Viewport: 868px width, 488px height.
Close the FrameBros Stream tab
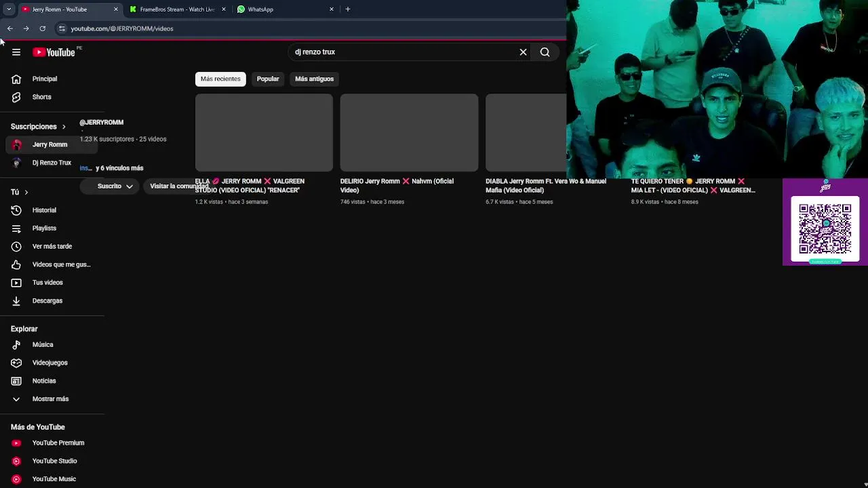click(224, 9)
